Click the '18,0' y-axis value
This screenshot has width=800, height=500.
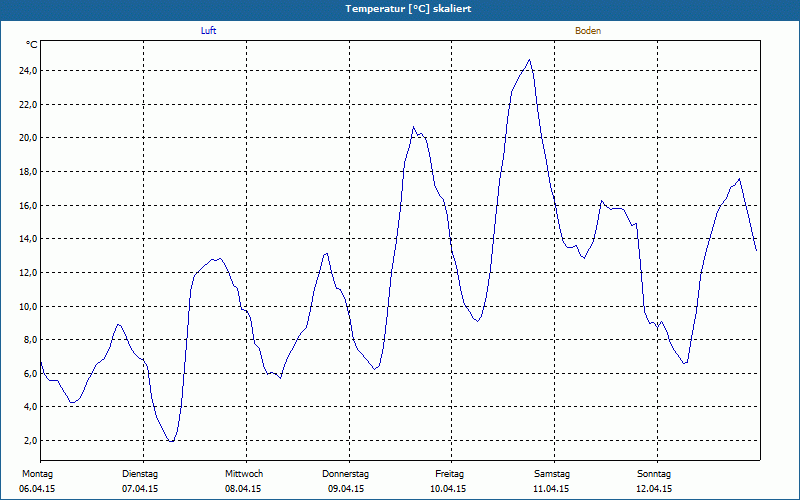(x=28, y=171)
